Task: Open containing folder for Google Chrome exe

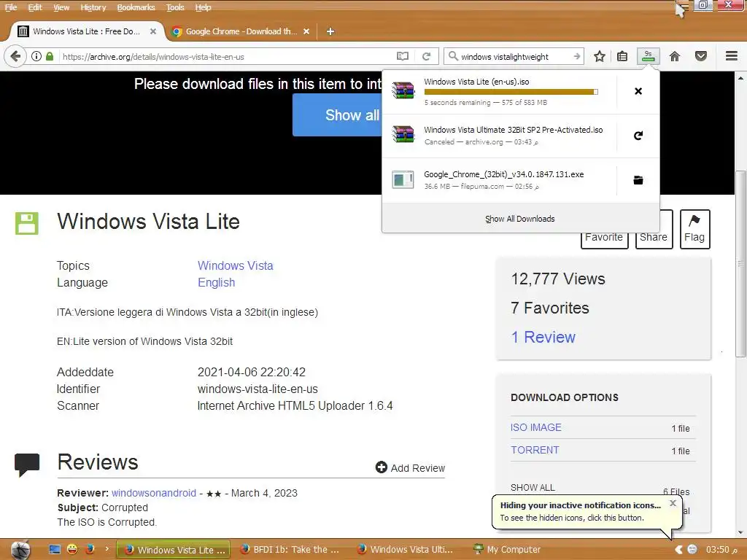Action: point(638,180)
